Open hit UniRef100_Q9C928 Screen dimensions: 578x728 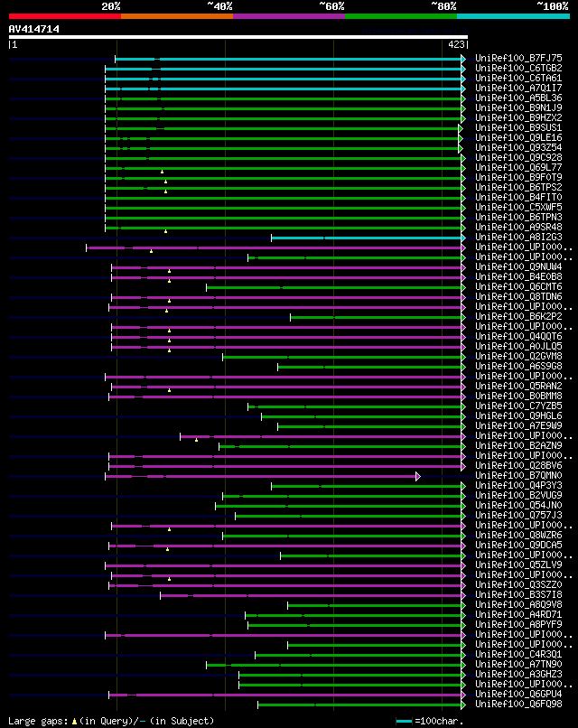point(518,157)
